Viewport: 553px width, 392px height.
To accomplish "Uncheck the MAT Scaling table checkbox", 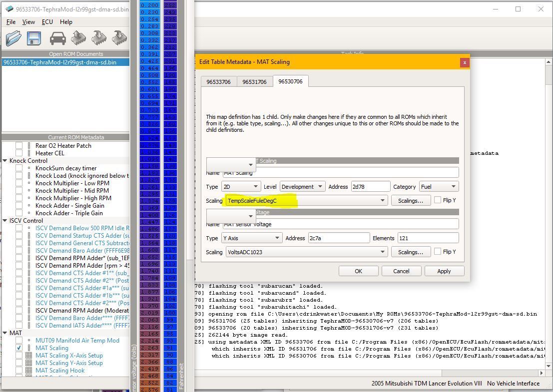I will [x=19, y=348].
